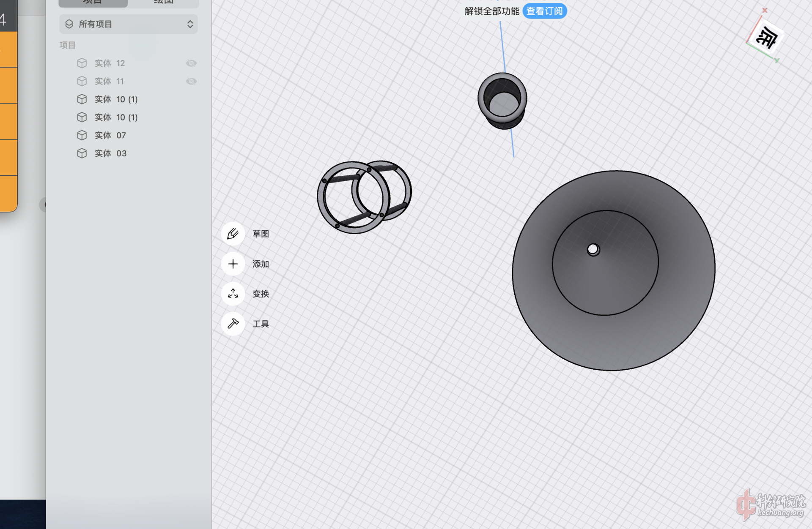Click the 项目 section heading
812x529 pixels.
[67, 45]
